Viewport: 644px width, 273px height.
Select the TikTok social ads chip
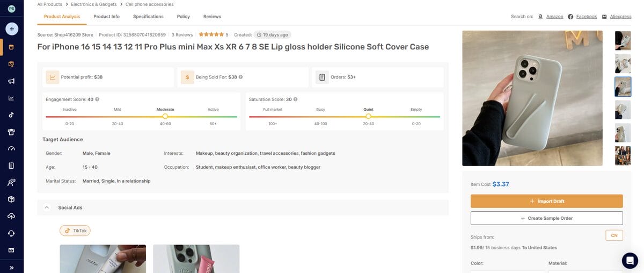tap(75, 231)
